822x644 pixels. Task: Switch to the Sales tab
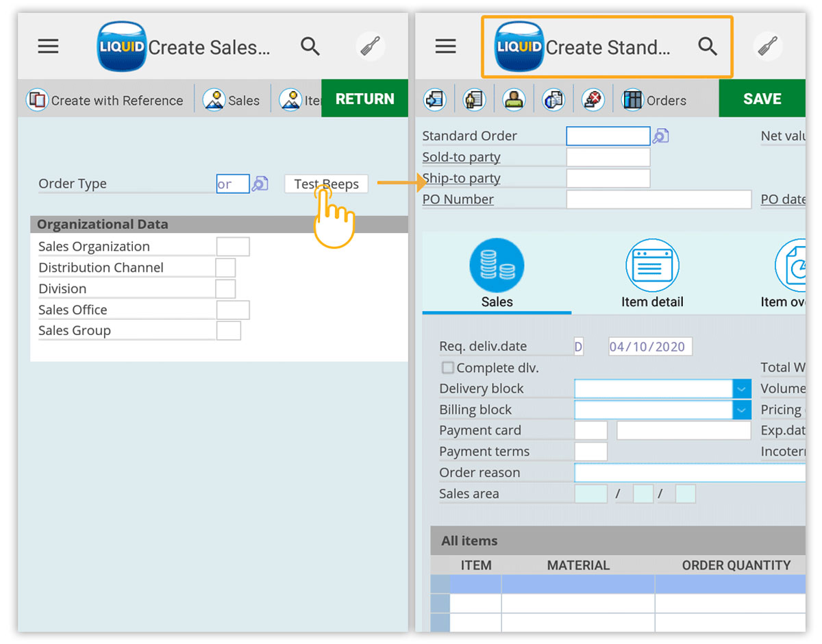497,275
